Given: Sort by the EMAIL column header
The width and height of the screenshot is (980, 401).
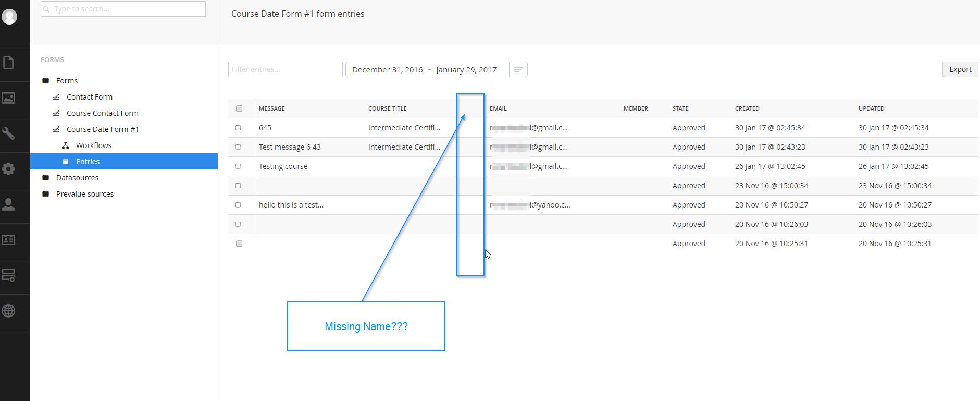Looking at the screenshot, I should pos(498,108).
